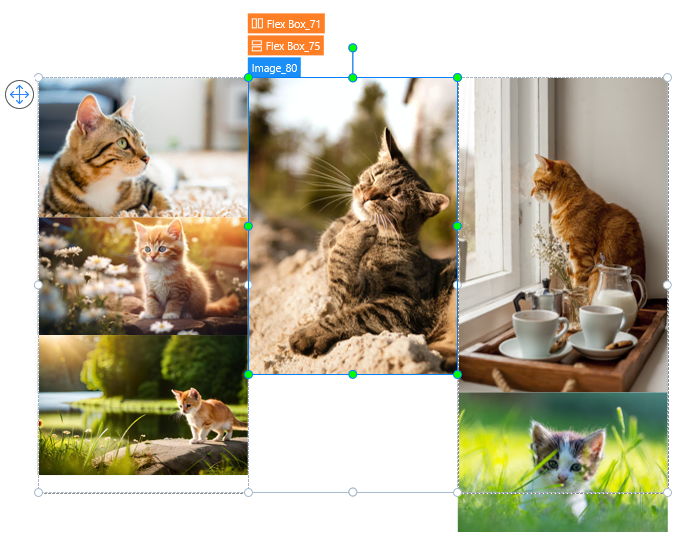678x542 pixels.
Task: Click the bottom-left green corner handle
Action: click(x=248, y=374)
